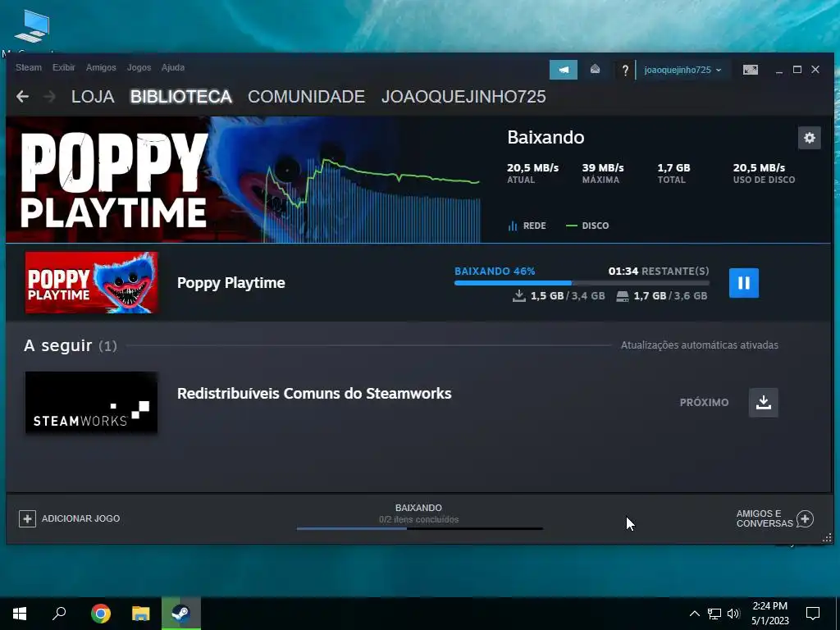The height and width of the screenshot is (630, 840).
Task: Open File Explorer from the taskbar
Action: pyautogui.click(x=141, y=614)
